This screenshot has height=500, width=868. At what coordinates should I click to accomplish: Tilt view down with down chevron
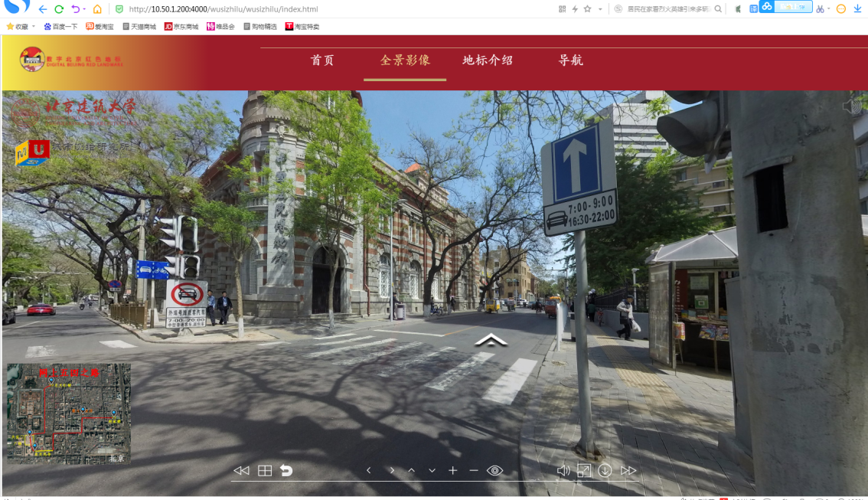432,470
